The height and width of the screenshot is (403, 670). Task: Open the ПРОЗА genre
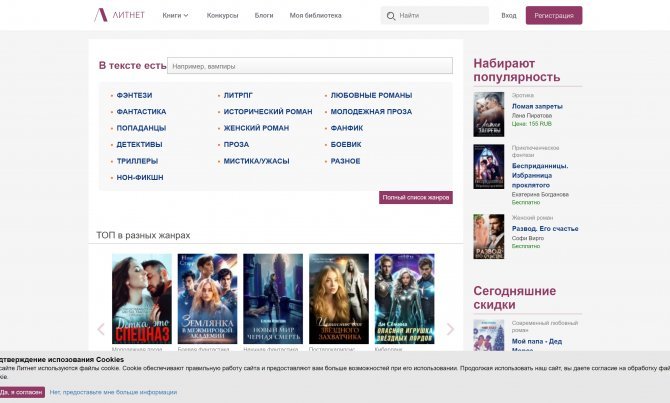(236, 144)
